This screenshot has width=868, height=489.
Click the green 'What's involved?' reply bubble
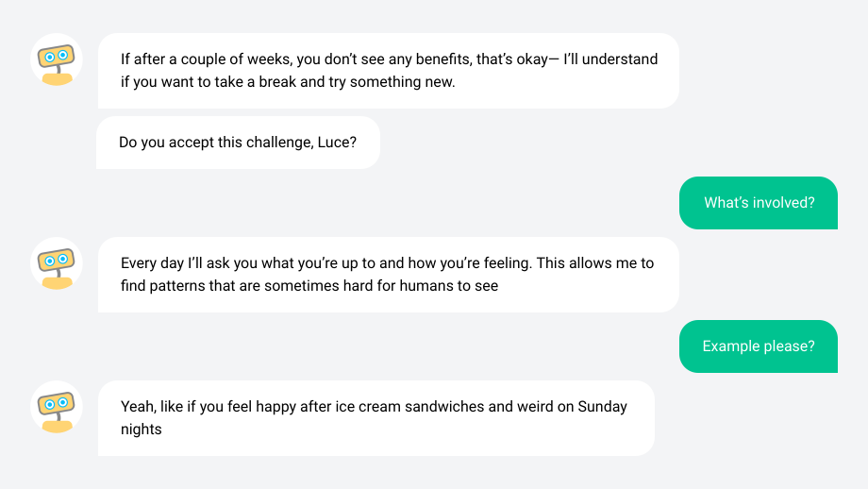pyautogui.click(x=759, y=203)
